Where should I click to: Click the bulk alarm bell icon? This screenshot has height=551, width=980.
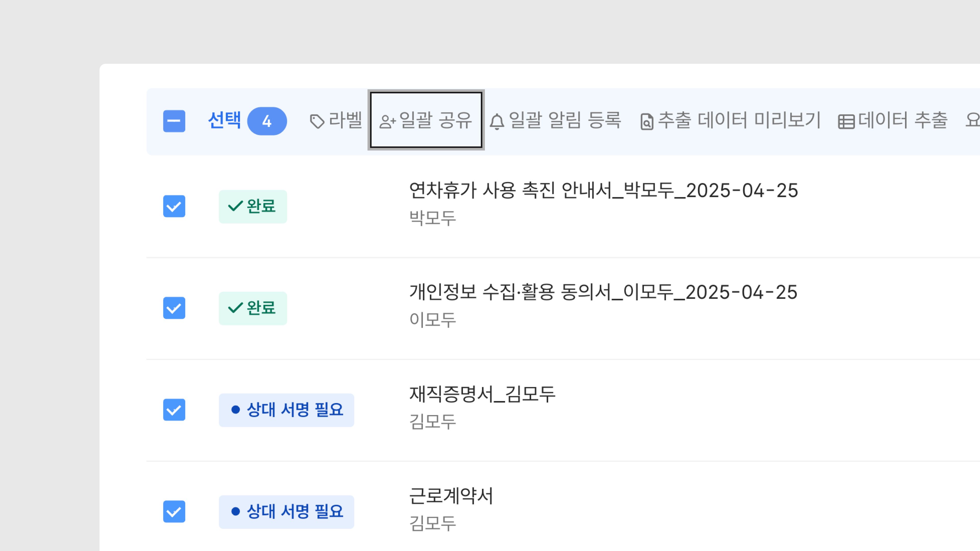click(x=497, y=122)
